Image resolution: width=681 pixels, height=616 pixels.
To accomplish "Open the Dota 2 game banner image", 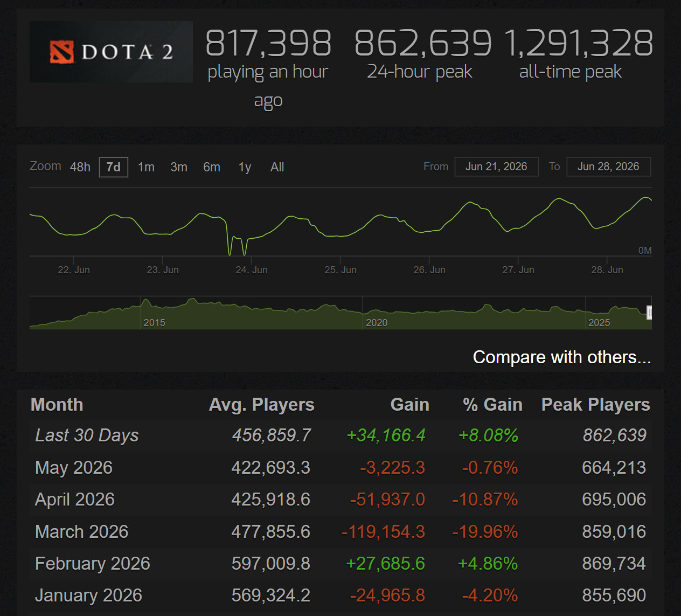I will [111, 52].
